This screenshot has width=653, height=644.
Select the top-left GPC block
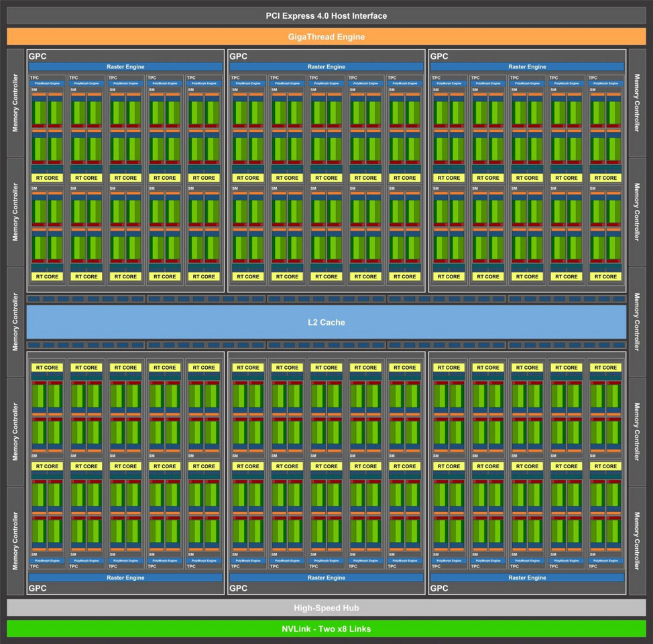tap(38, 56)
